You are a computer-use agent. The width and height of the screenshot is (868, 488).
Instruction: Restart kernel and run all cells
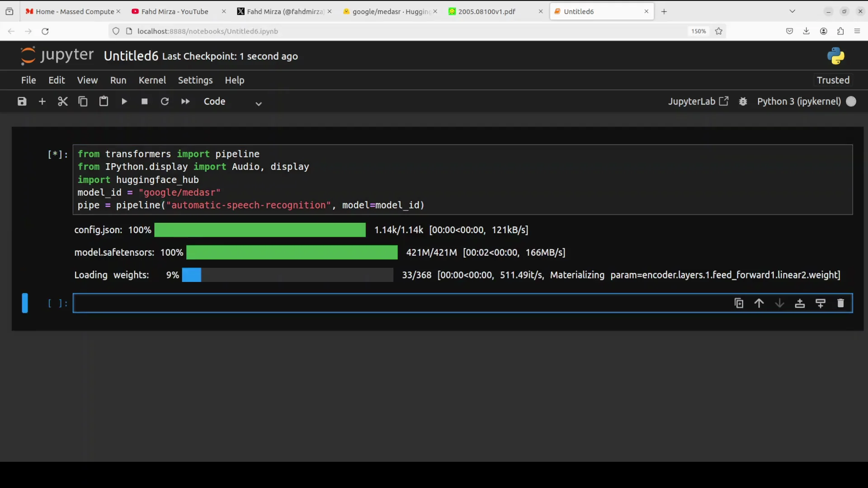[x=185, y=101]
